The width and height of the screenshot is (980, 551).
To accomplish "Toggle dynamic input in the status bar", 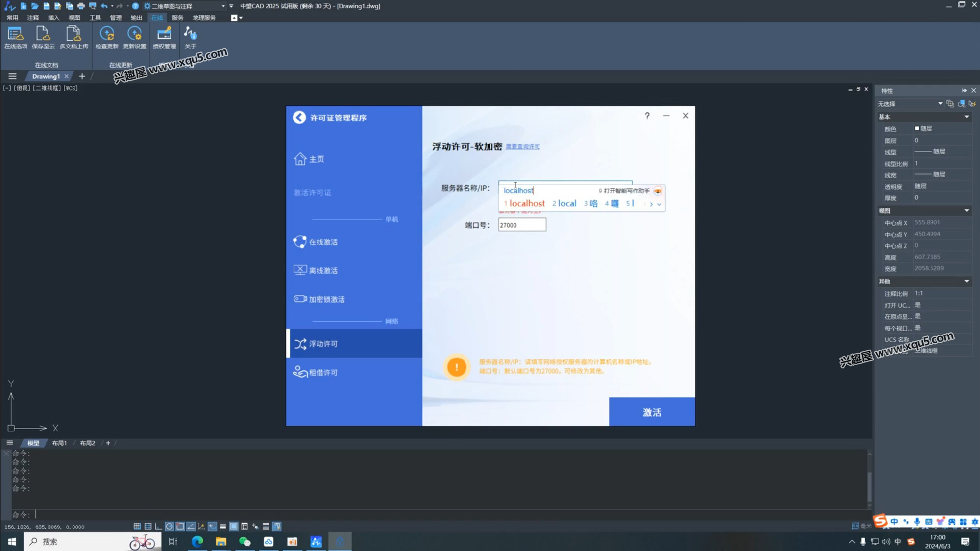I will (212, 526).
